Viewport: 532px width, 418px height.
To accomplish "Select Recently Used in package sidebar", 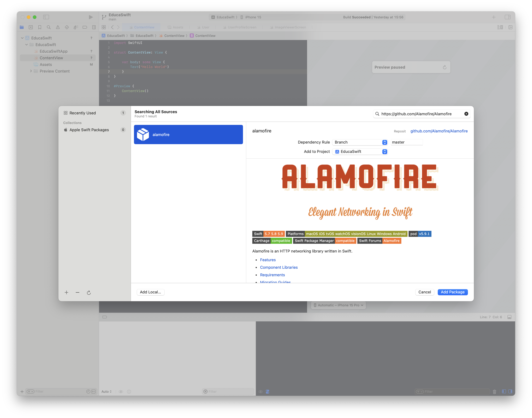I will tap(94, 113).
